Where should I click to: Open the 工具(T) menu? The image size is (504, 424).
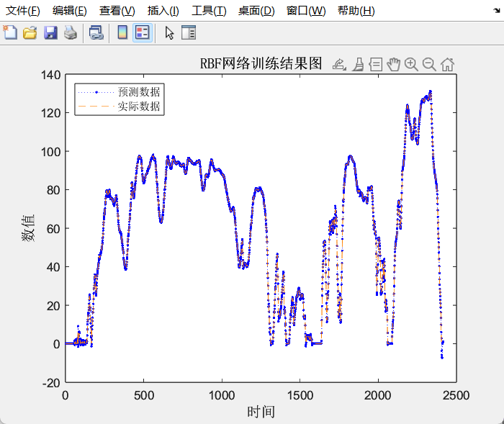click(209, 11)
